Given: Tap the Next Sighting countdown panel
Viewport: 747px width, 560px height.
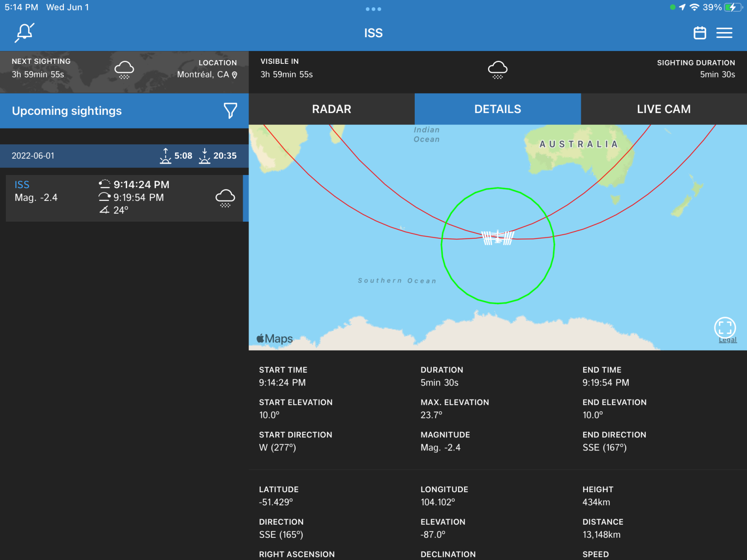Looking at the screenshot, I should click(41, 69).
